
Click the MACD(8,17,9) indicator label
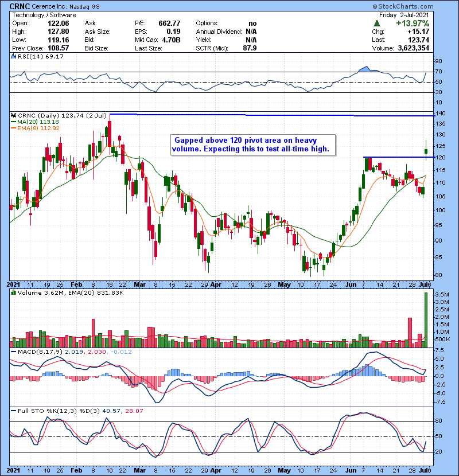[40, 352]
